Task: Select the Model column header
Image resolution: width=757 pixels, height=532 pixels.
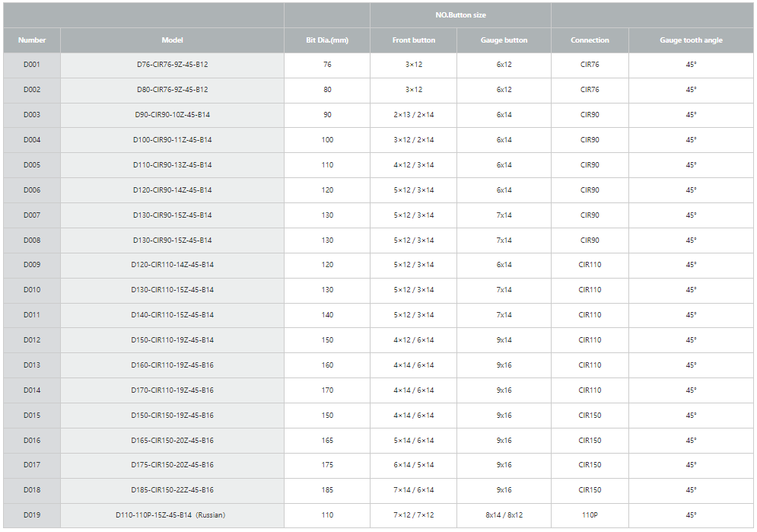Action: [x=173, y=40]
